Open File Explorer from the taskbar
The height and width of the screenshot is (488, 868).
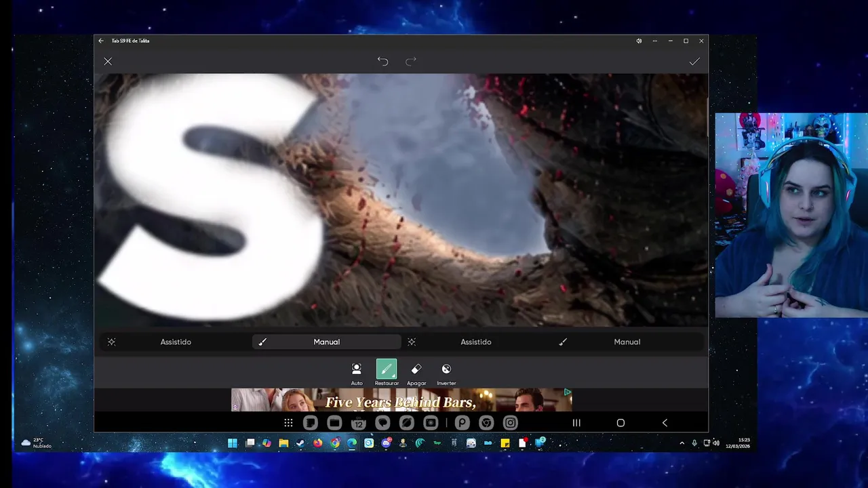pos(283,443)
